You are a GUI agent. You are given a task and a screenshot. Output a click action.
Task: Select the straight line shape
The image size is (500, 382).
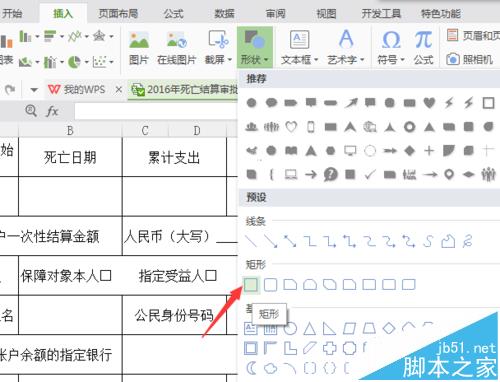click(251, 241)
